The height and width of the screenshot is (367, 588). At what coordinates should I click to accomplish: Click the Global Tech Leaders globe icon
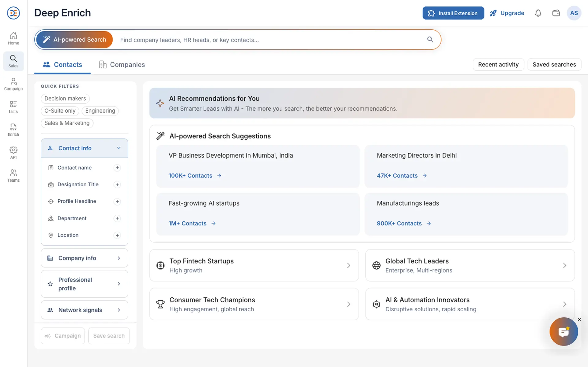(376, 265)
